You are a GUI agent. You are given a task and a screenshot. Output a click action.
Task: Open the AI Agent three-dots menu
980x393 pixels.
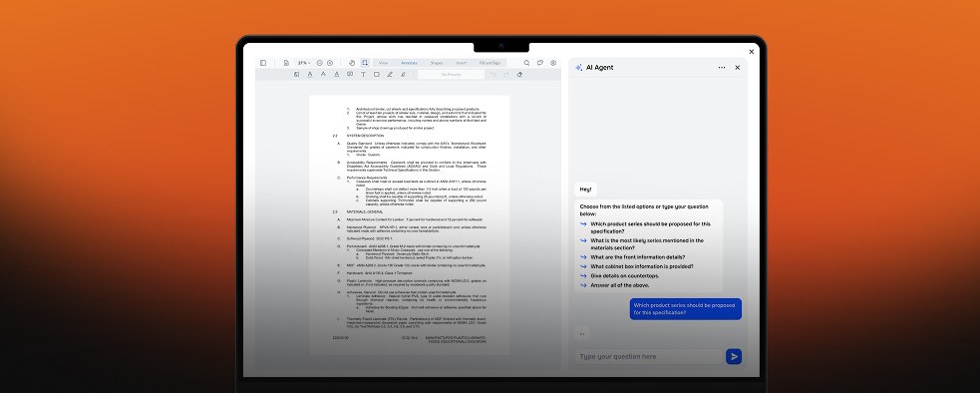point(722,68)
